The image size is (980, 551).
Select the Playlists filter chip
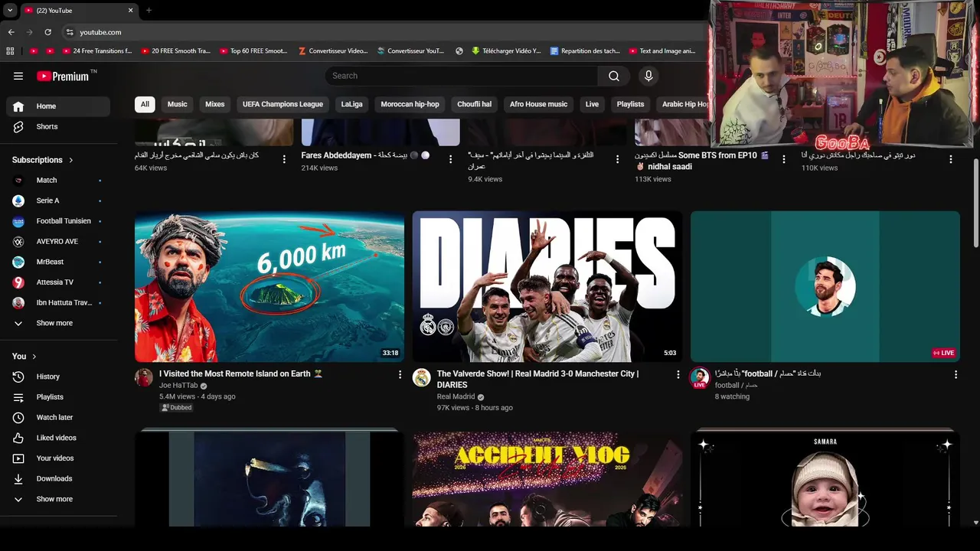pos(630,104)
